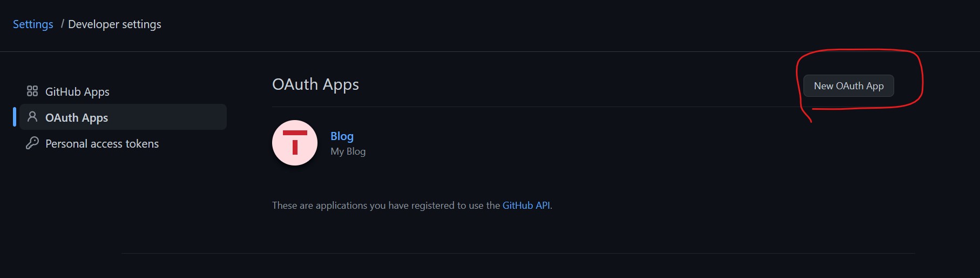Open the Blog application name link
Screen dimensions: 980x278
click(342, 136)
